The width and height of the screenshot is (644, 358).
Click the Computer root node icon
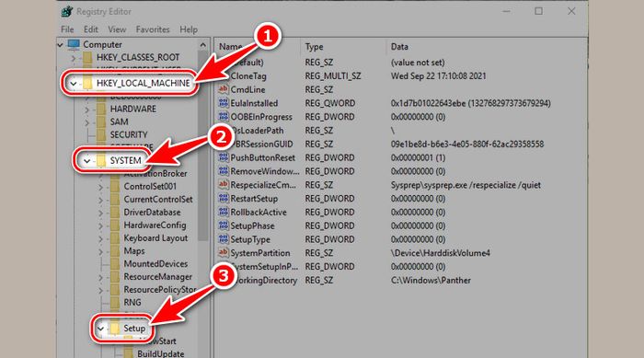[x=74, y=44]
